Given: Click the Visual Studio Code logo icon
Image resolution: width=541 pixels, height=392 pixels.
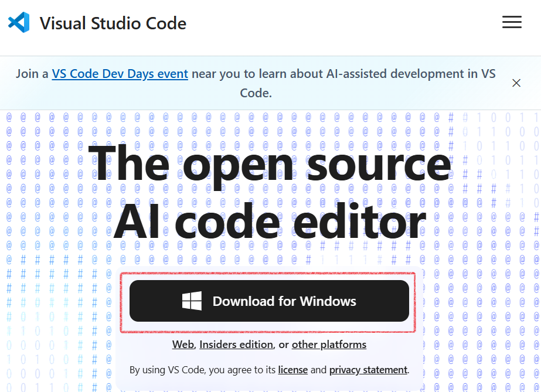Looking at the screenshot, I should [19, 23].
